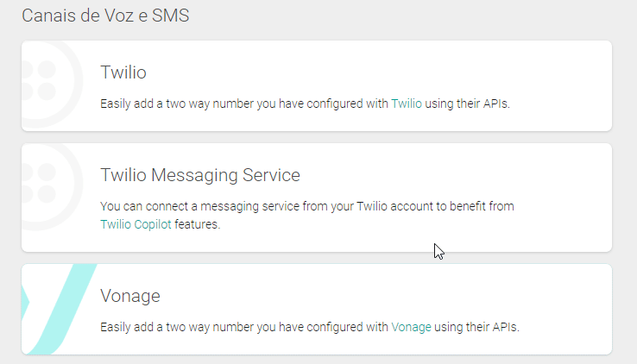Screen dimensions: 637x364
Task: Click the 'Canais de Voz e SMS' heading
Action: click(105, 16)
